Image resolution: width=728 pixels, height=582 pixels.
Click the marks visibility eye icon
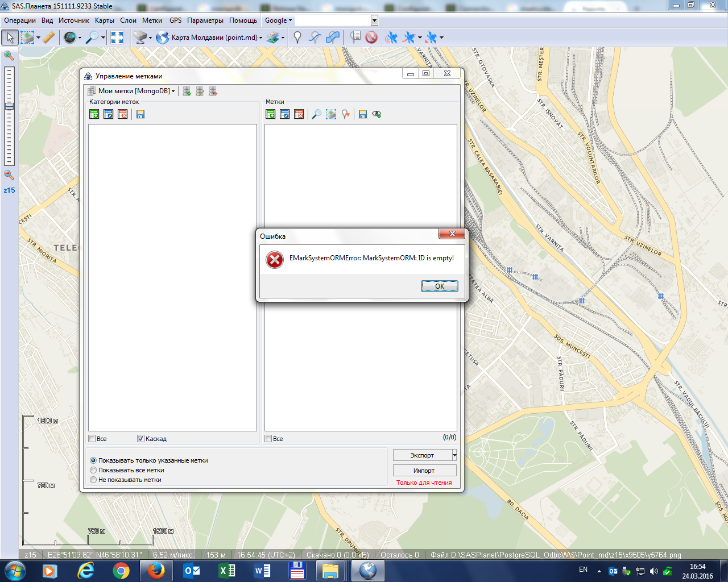377,114
